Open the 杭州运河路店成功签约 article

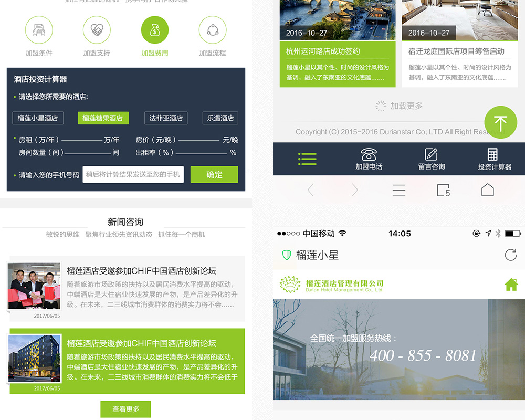323,51
